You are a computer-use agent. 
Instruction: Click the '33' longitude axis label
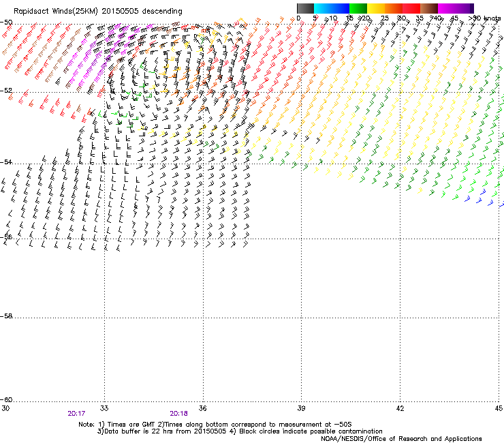tap(104, 408)
